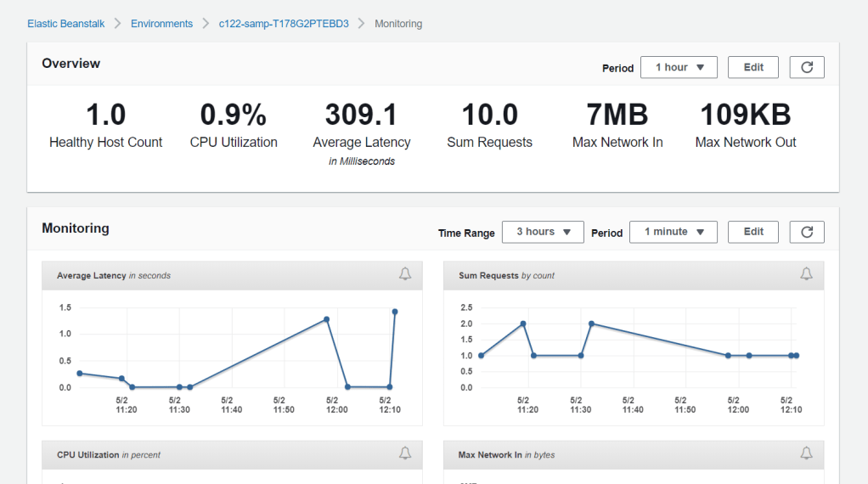868x484 pixels.
Task: Click the Average Latency 309.1 metric
Action: tap(361, 115)
